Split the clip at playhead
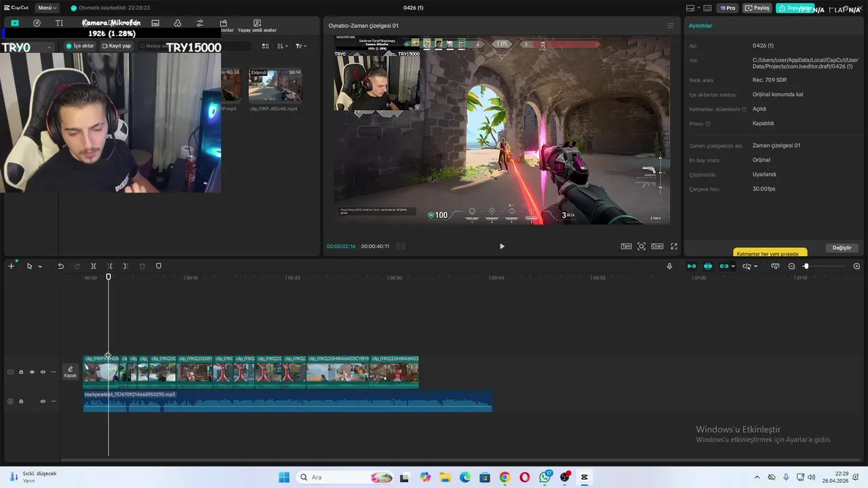 94,266
